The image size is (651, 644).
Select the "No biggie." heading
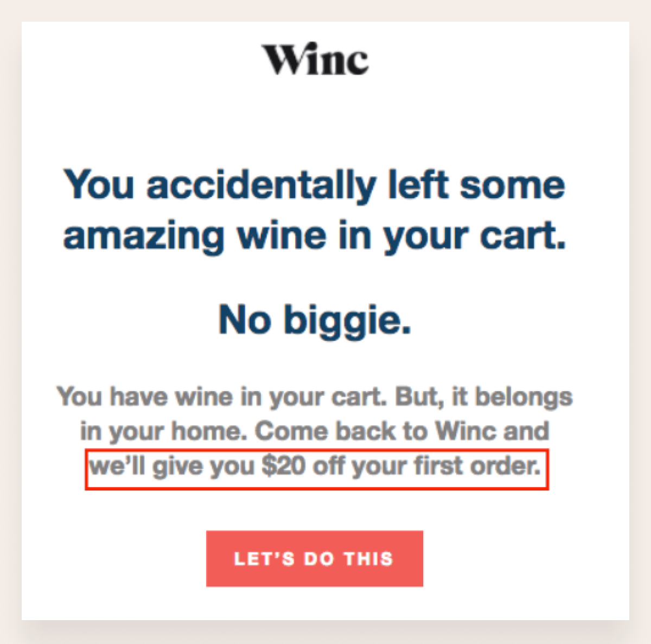coord(315,320)
